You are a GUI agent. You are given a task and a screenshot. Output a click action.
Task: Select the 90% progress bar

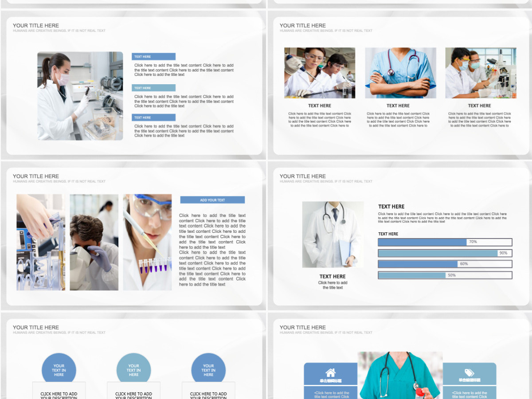445,253
